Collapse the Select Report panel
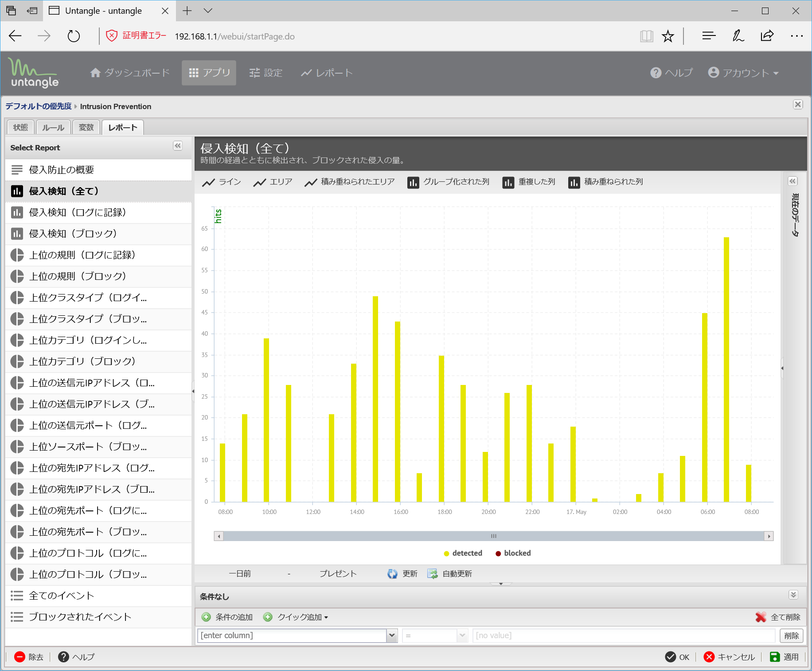The image size is (812, 671). 178,146
